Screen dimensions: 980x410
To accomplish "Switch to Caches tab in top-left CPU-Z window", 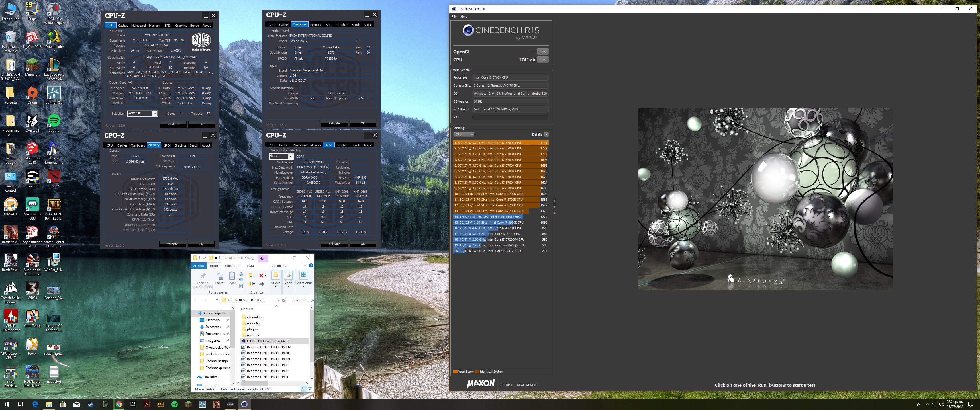I will (123, 25).
